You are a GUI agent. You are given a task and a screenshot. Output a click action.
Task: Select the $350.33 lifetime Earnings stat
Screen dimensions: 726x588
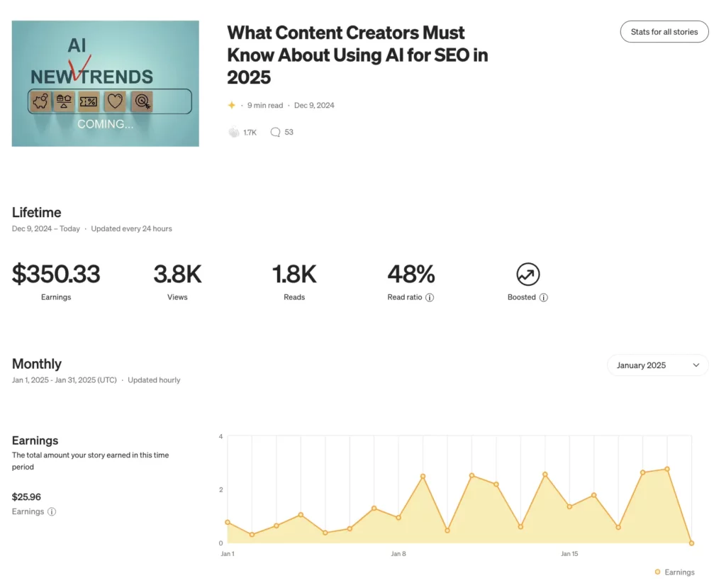coord(56,274)
